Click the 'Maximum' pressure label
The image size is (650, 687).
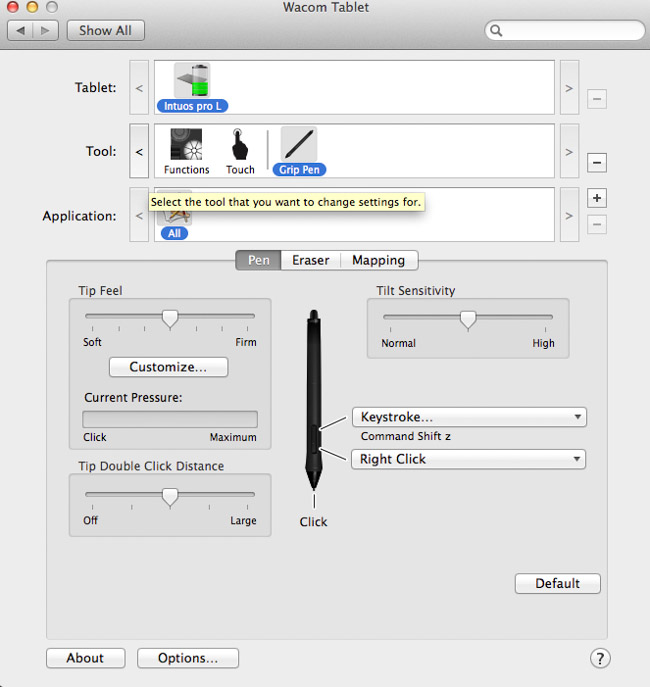click(x=233, y=437)
